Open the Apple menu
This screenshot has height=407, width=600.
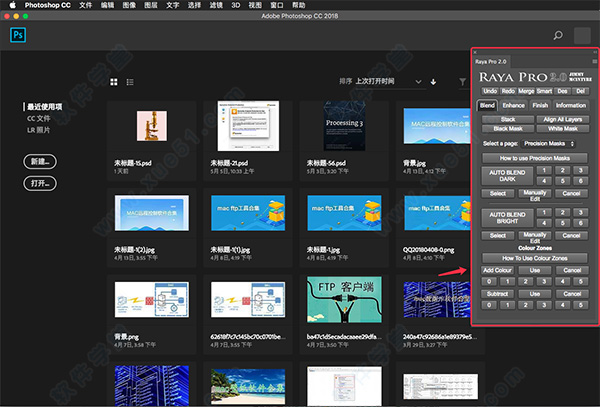(x=12, y=5)
